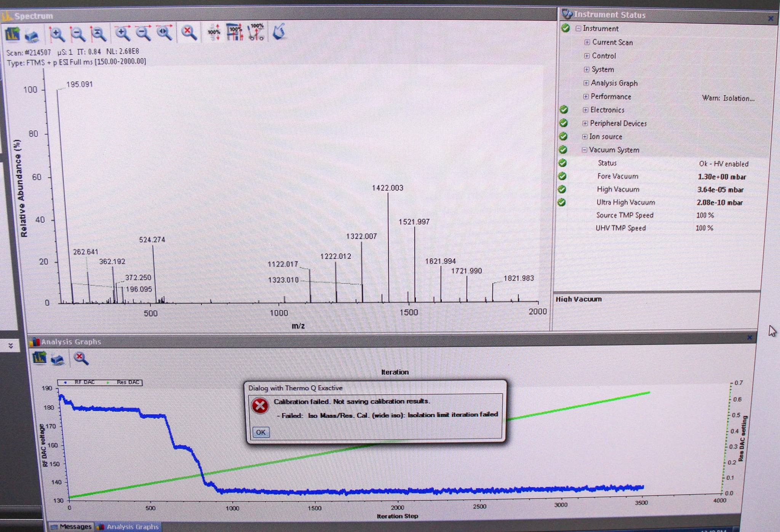This screenshot has height=532, width=780.
Task: Click the 100% with circles scaling icon
Action: [x=256, y=32]
